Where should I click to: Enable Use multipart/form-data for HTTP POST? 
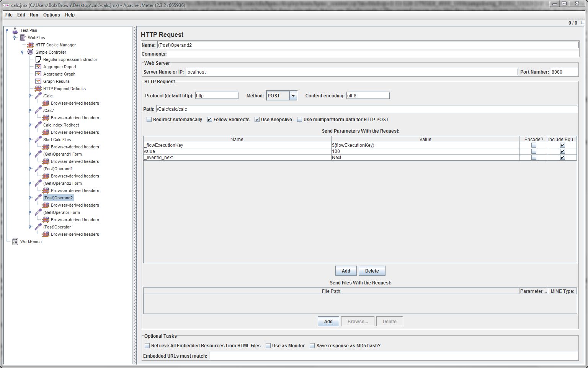pos(300,120)
